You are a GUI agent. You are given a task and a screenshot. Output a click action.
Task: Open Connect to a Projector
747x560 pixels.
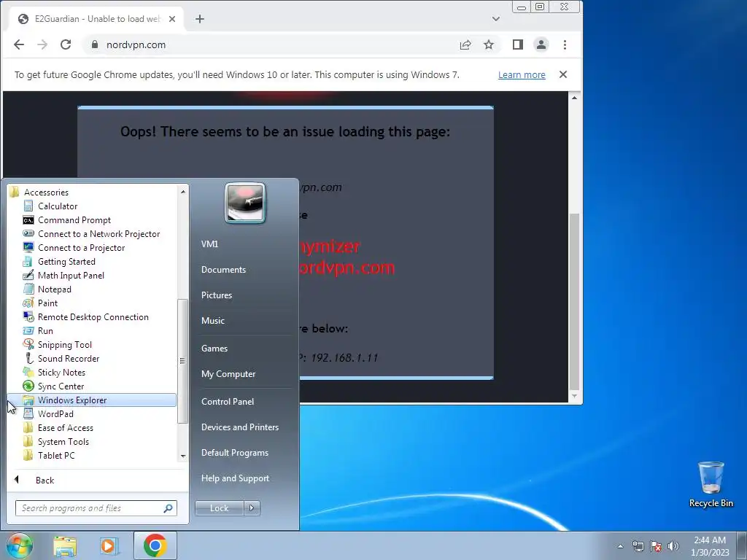pos(81,248)
